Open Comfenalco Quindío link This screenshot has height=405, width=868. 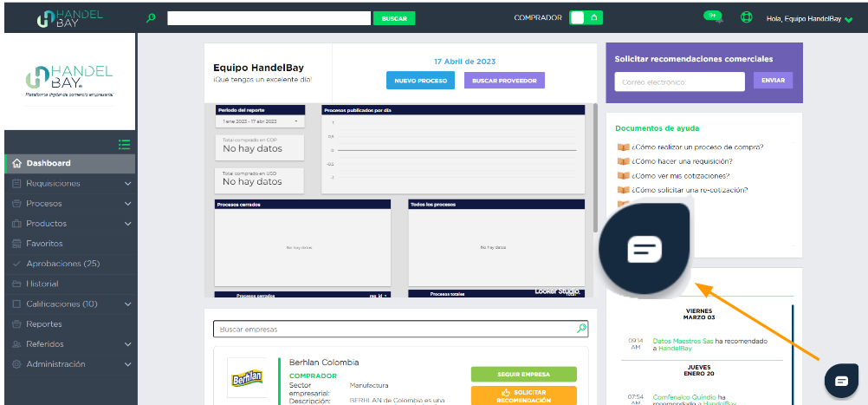[684, 397]
